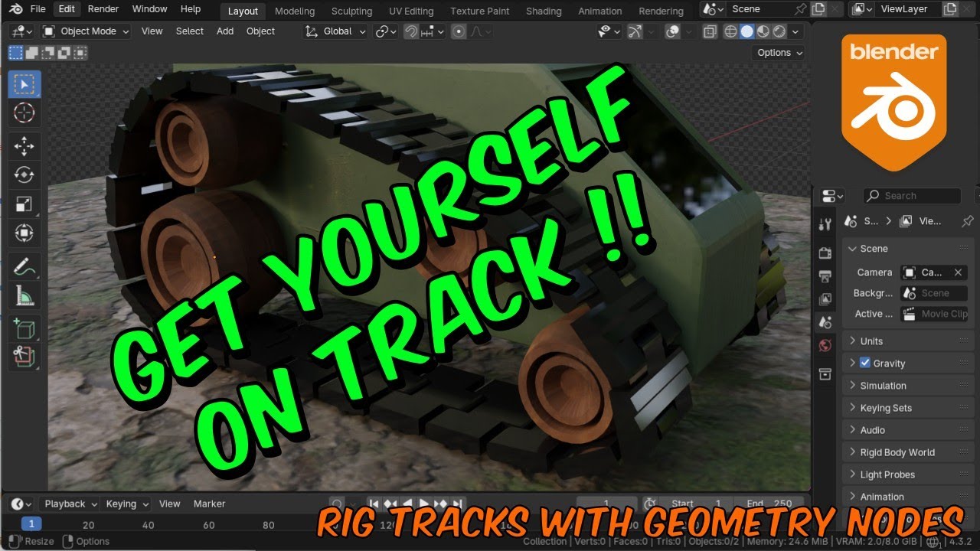Screen dimensions: 980x551
Task: Click the properties Search field
Action: coord(912,196)
